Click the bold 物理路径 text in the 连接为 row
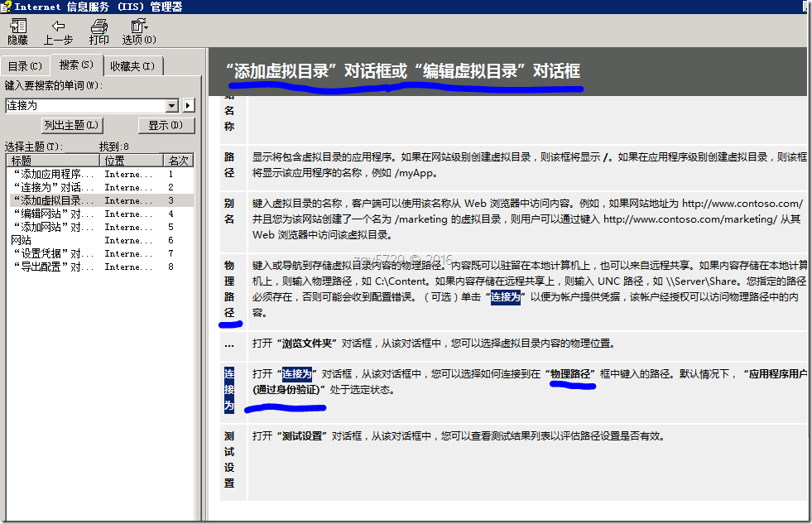Screen dimensions: 812x524 click(570, 374)
